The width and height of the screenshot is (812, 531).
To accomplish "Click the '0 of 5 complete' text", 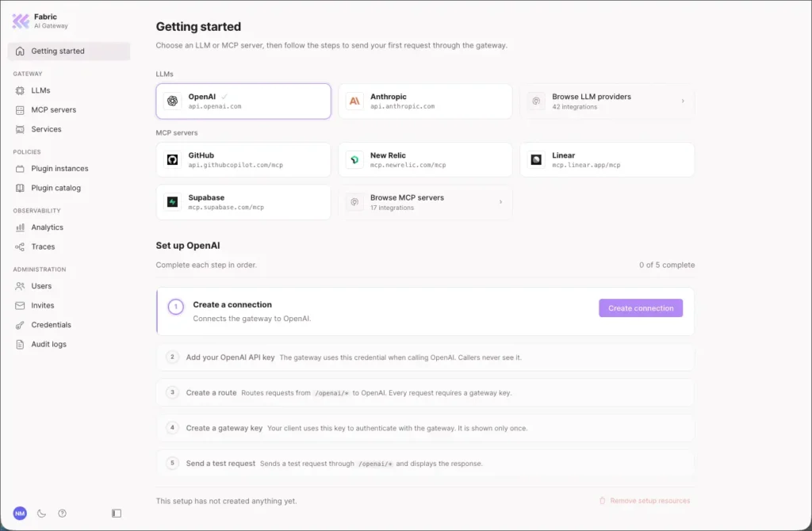I will click(x=666, y=265).
